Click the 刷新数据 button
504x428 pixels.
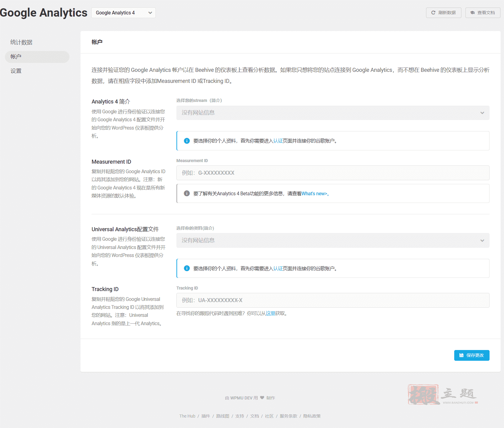(443, 13)
